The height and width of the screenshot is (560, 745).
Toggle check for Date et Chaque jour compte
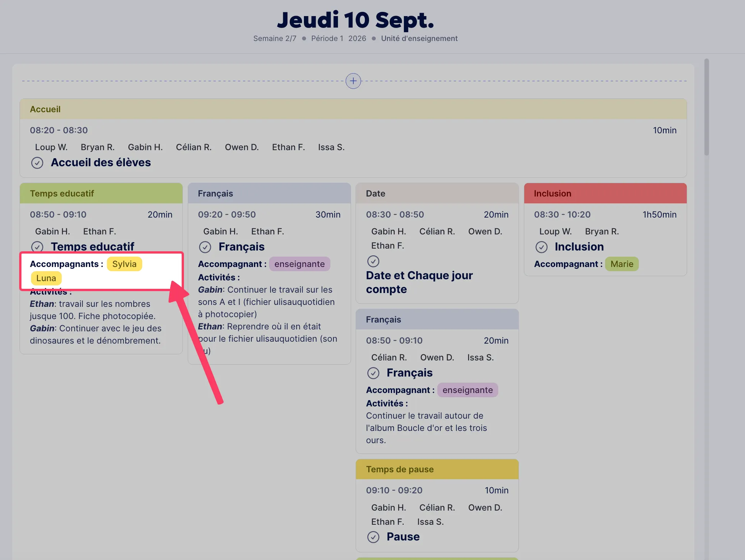pos(373,261)
